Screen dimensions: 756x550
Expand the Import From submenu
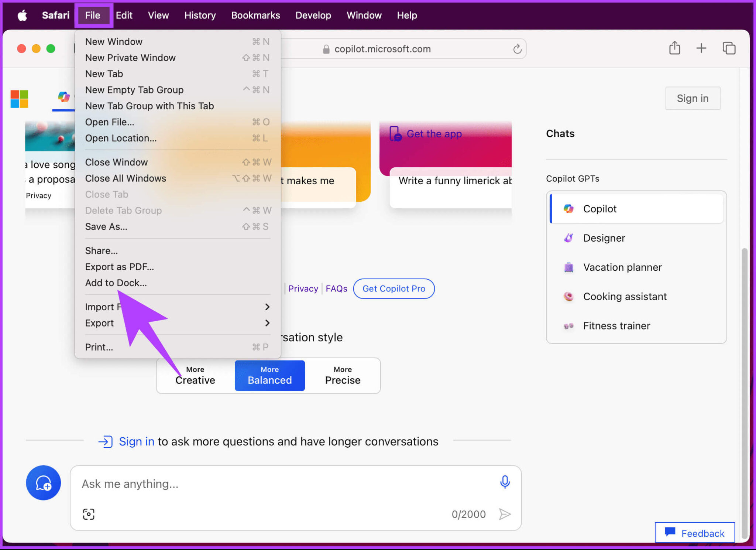pos(178,307)
